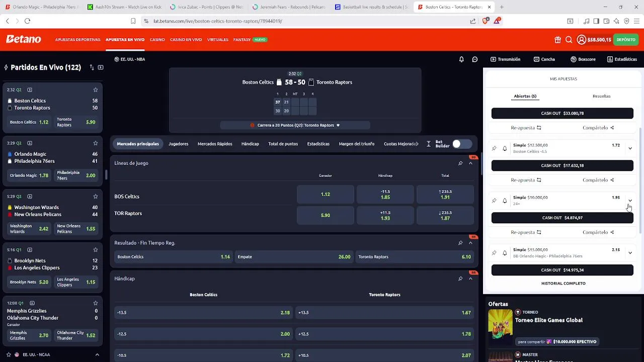Open Transmisión view
This screenshot has width=644, height=362.
point(505,59)
